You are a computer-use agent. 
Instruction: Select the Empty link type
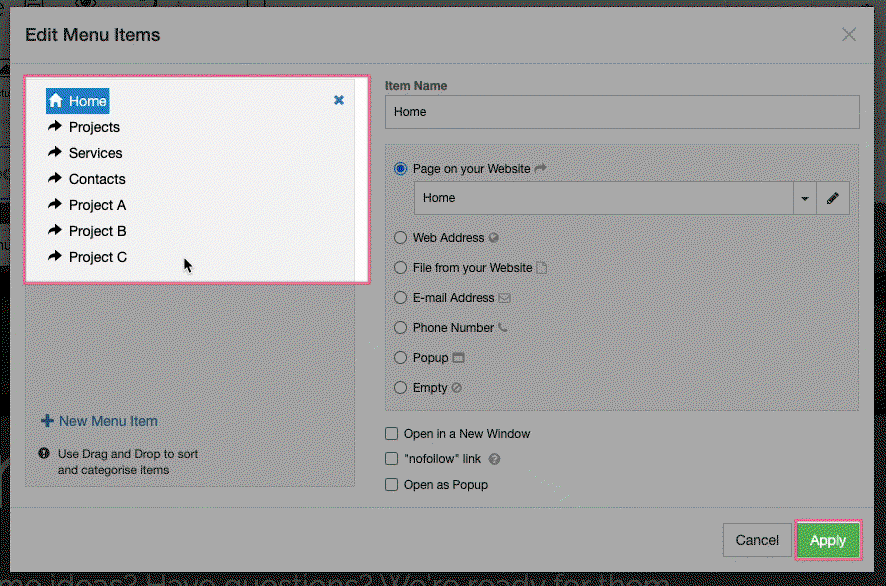[x=400, y=388]
